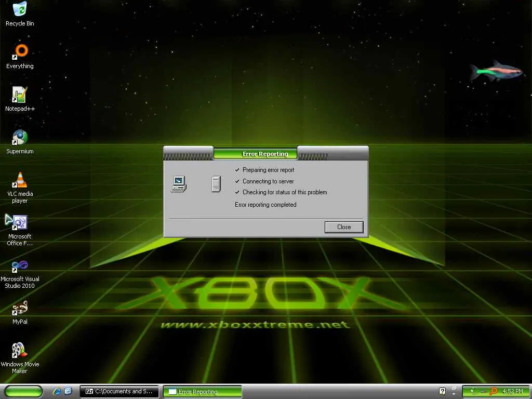Switch to the C:\Documents and S... taskbar window
532x399 pixels.
point(119,392)
